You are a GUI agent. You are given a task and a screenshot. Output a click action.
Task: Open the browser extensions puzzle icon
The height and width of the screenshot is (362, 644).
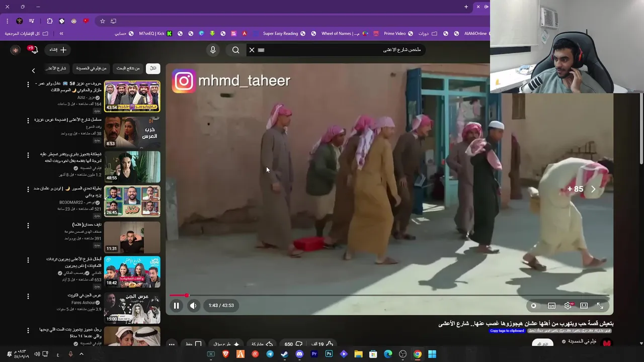click(x=49, y=21)
